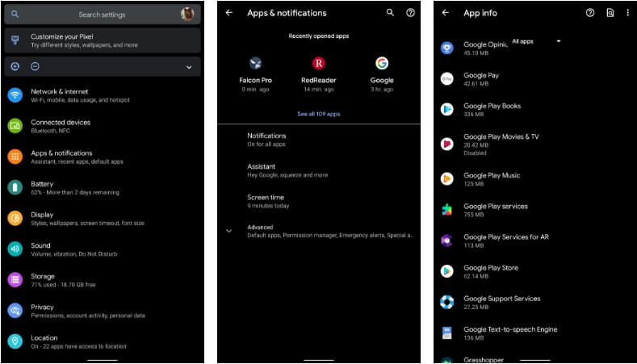Tap the clock icon in the suggestion card
The width and height of the screenshot is (637, 364).
click(x=15, y=66)
